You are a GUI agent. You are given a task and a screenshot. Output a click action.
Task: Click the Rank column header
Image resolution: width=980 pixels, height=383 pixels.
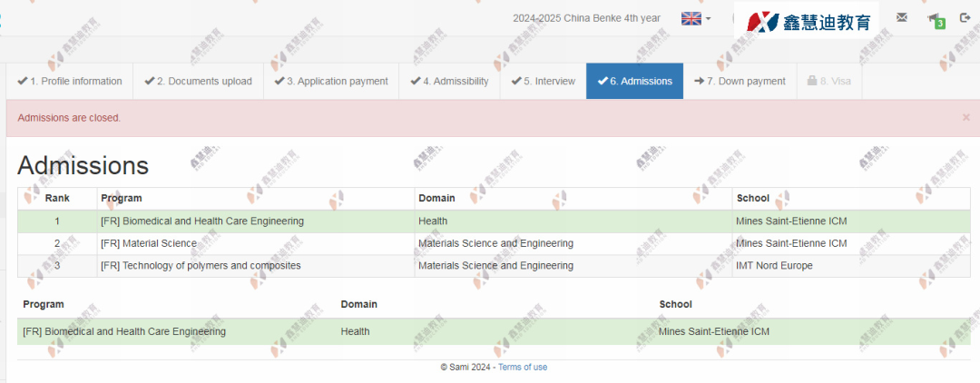(x=57, y=198)
